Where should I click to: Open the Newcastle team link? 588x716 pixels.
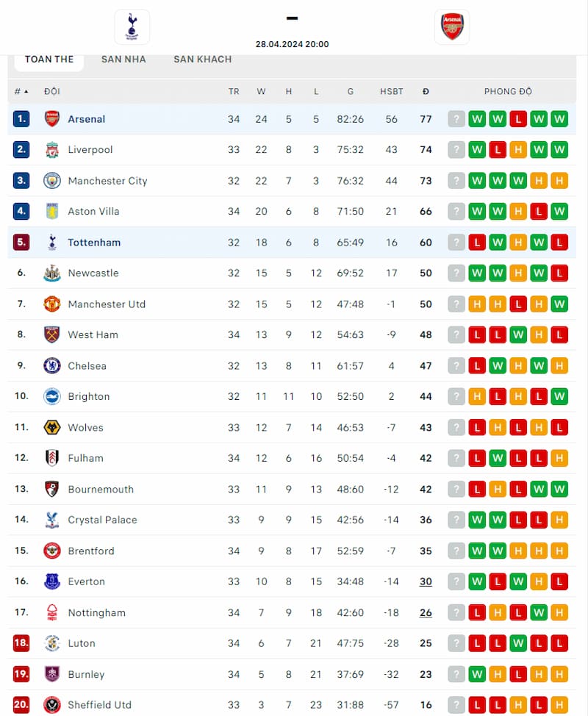[x=93, y=273]
